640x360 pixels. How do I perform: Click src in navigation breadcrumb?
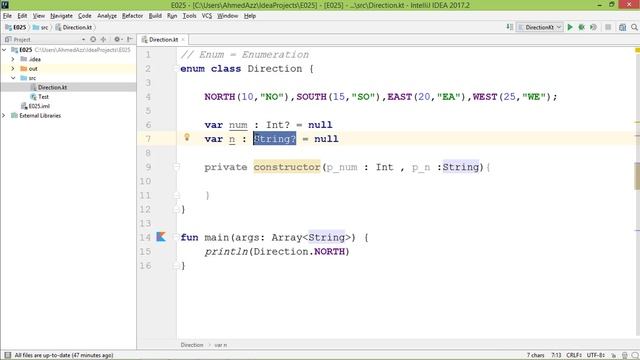(44, 27)
